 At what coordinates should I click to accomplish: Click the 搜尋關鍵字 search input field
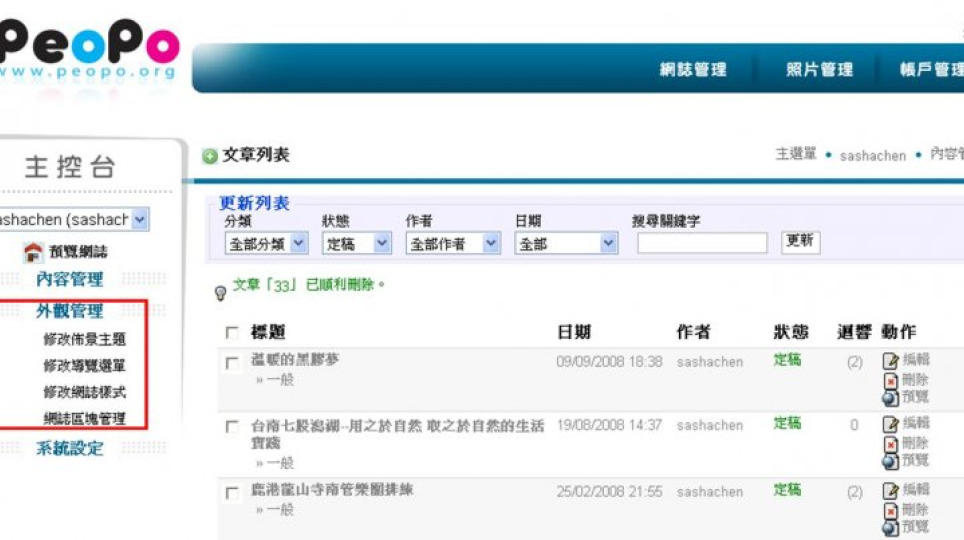click(701, 243)
